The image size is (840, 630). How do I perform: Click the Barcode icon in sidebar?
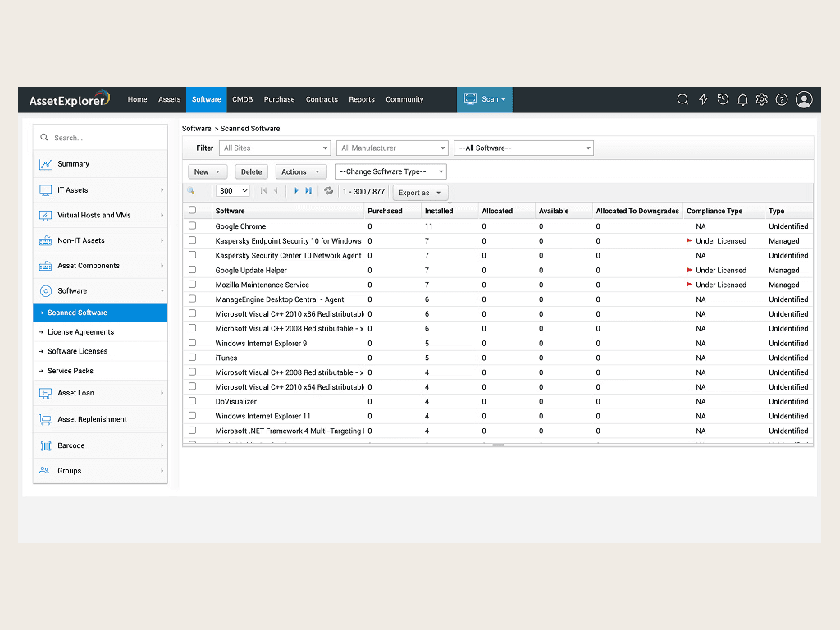point(46,445)
